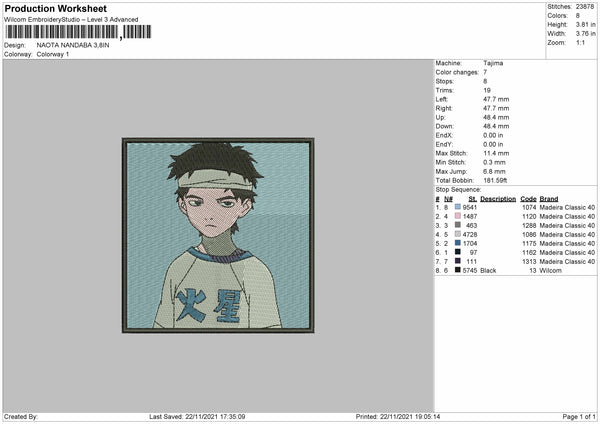Click the 'Description' column header

(498, 199)
